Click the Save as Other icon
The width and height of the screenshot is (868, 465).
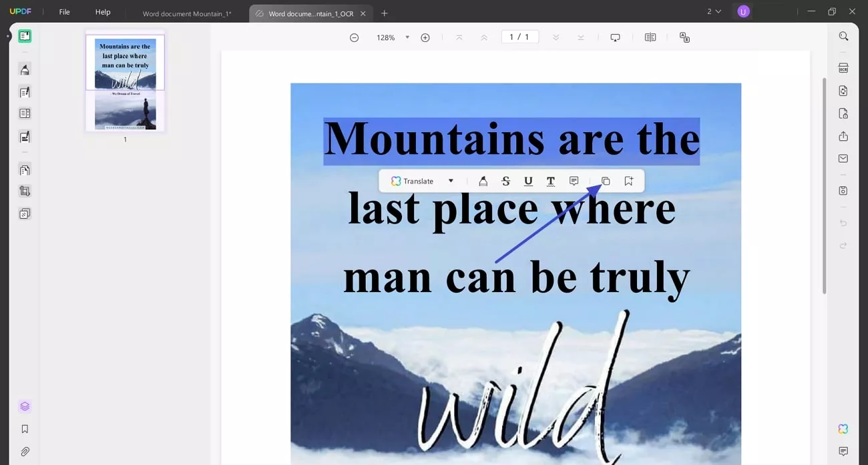tap(843, 191)
